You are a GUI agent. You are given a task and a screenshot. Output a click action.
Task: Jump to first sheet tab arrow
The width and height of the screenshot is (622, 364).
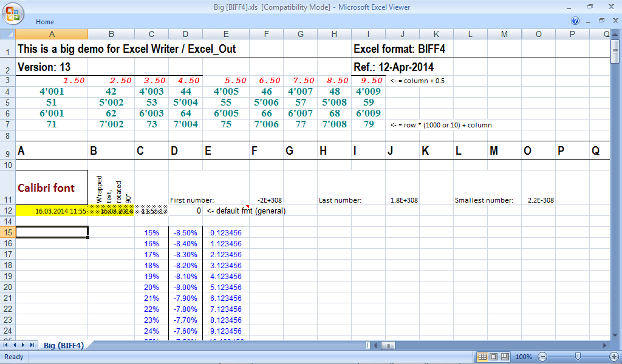(x=6, y=345)
